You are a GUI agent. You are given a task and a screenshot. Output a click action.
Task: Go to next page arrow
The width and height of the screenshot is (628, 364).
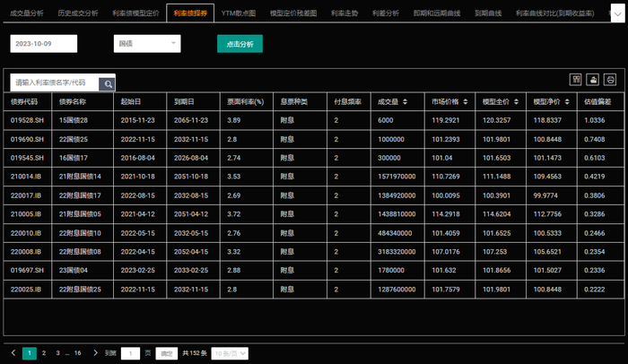pos(95,352)
